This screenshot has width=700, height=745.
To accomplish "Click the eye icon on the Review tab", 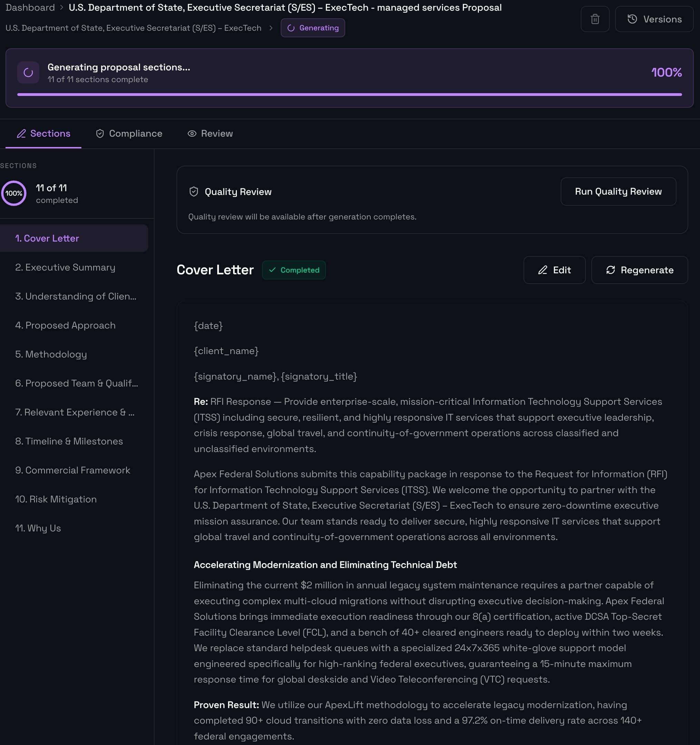I will coord(192,134).
